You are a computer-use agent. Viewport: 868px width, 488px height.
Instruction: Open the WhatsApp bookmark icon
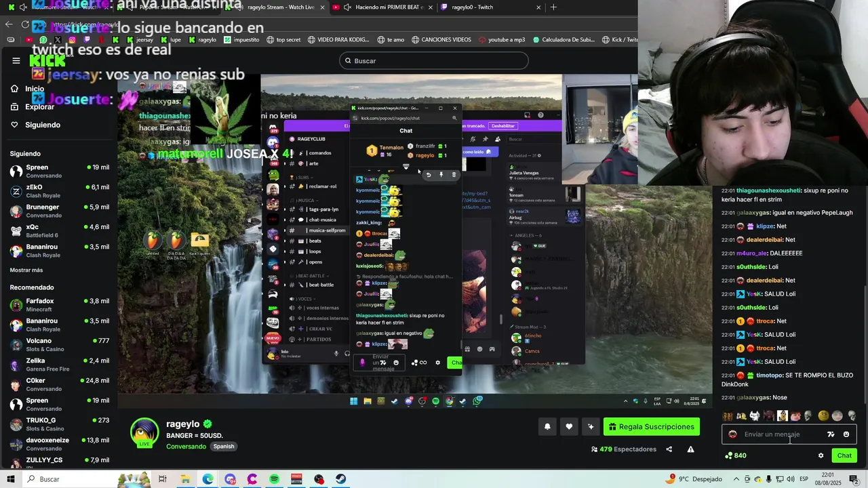click(x=43, y=40)
